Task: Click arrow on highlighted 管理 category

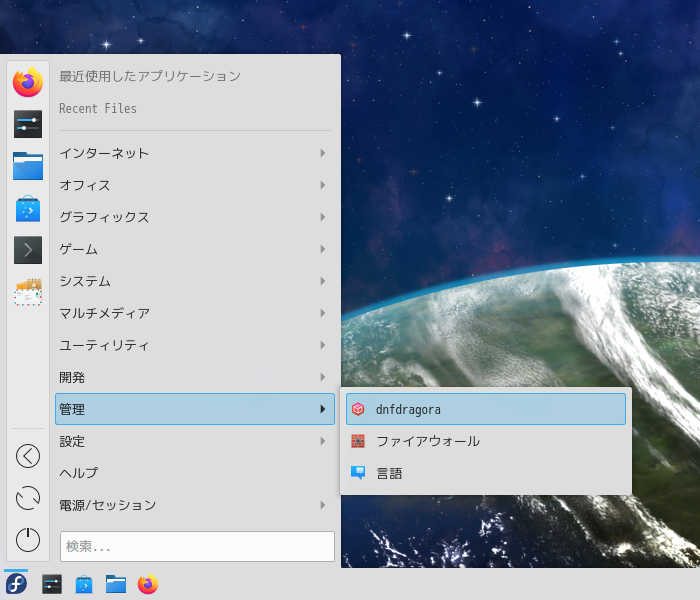Action: tap(323, 409)
